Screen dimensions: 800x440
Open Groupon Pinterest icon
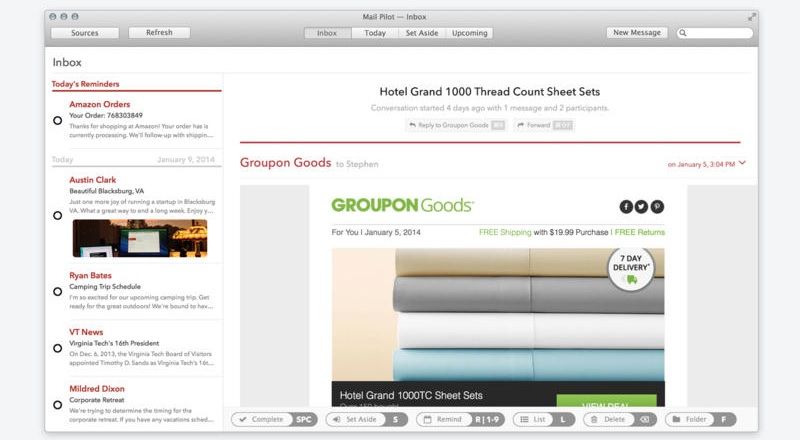tap(657, 207)
